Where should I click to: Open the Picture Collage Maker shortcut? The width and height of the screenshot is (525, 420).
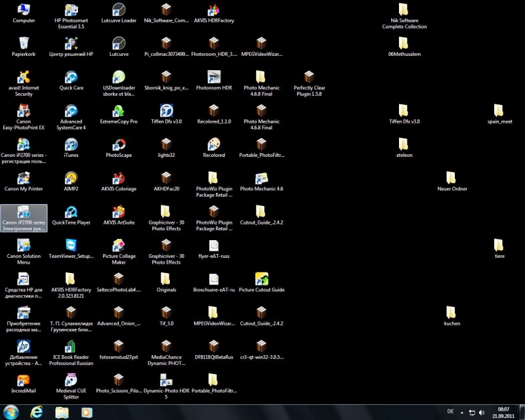click(x=119, y=246)
